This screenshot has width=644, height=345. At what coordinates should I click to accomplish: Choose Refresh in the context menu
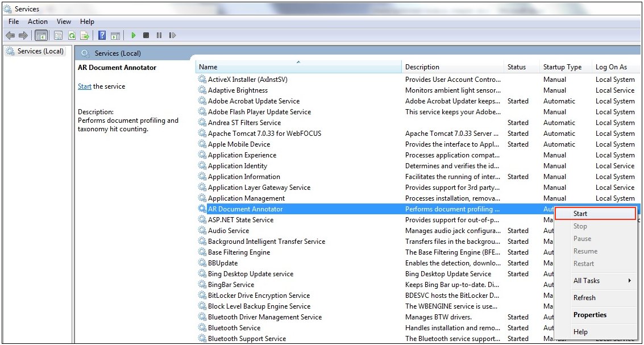[595, 298]
